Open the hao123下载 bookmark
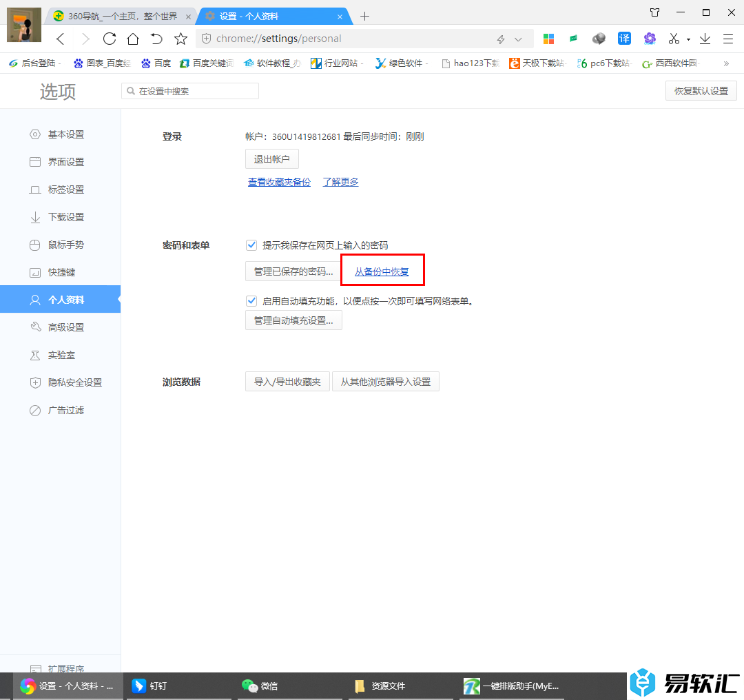 click(471, 63)
